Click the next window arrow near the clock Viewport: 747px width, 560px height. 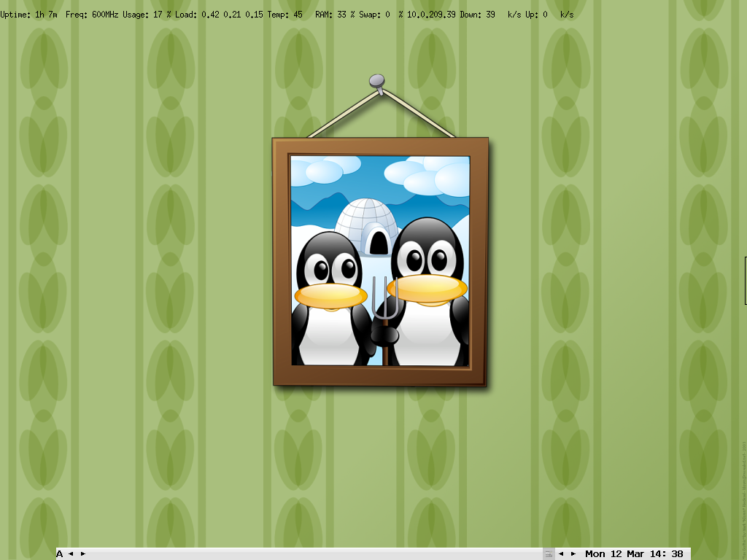[x=573, y=554]
